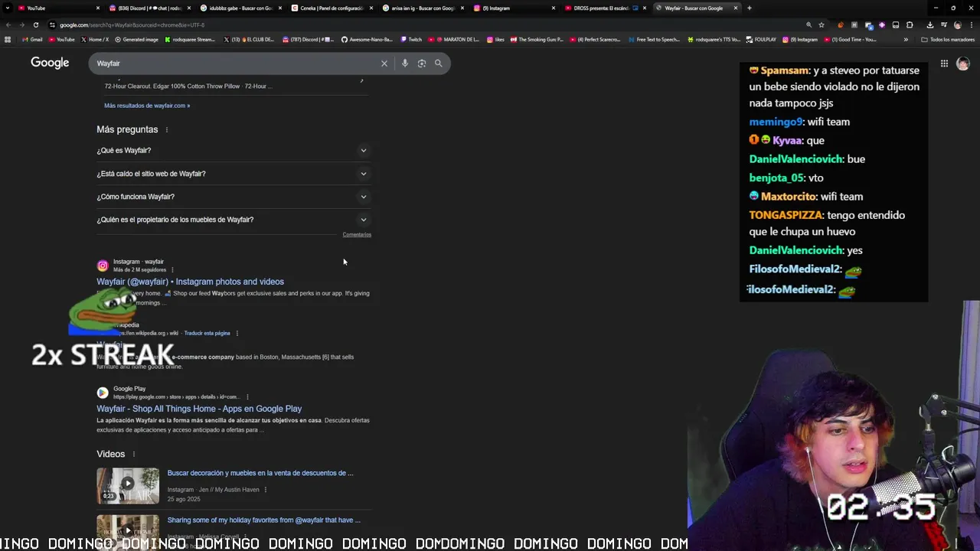Click the "Videos" section heading
The image size is (980, 551).
[110, 455]
